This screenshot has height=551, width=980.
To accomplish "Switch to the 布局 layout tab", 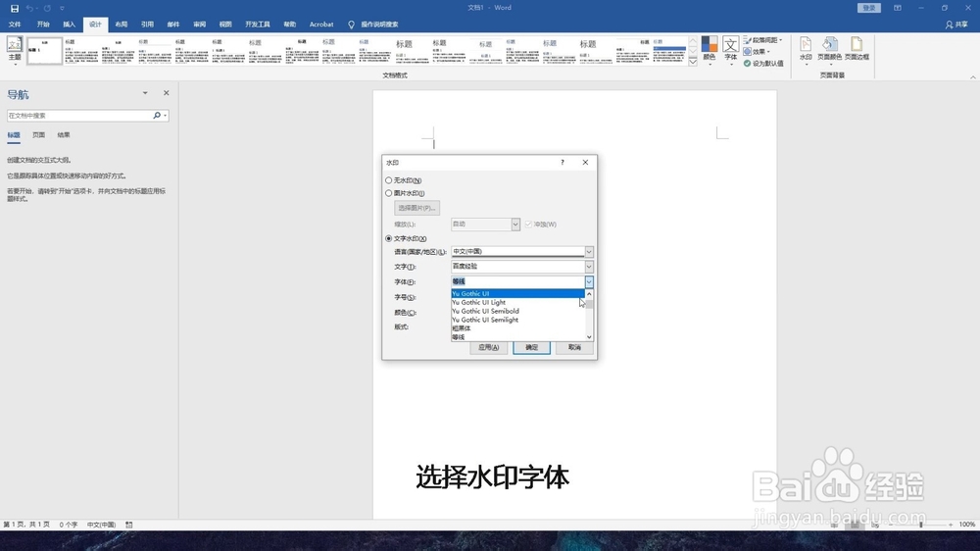I will (x=122, y=25).
